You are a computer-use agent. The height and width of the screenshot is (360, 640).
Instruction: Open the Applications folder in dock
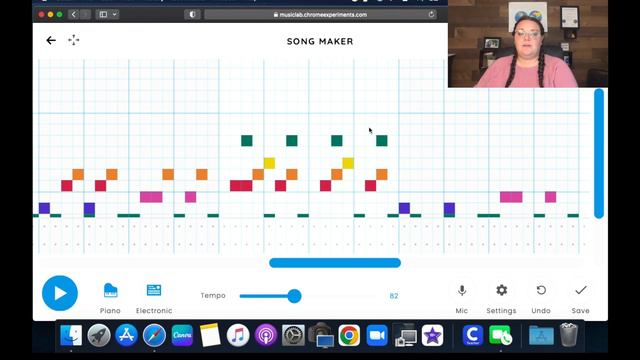coord(541,336)
